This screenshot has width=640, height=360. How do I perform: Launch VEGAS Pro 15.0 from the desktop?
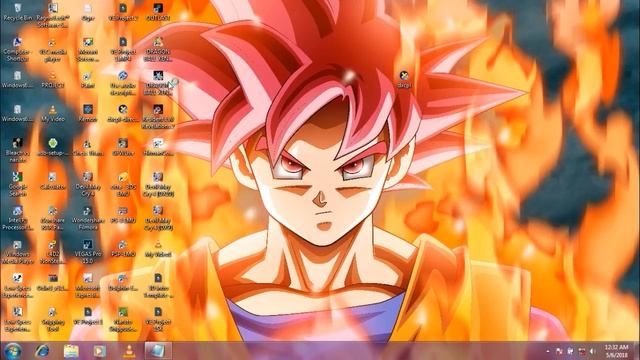[88, 251]
